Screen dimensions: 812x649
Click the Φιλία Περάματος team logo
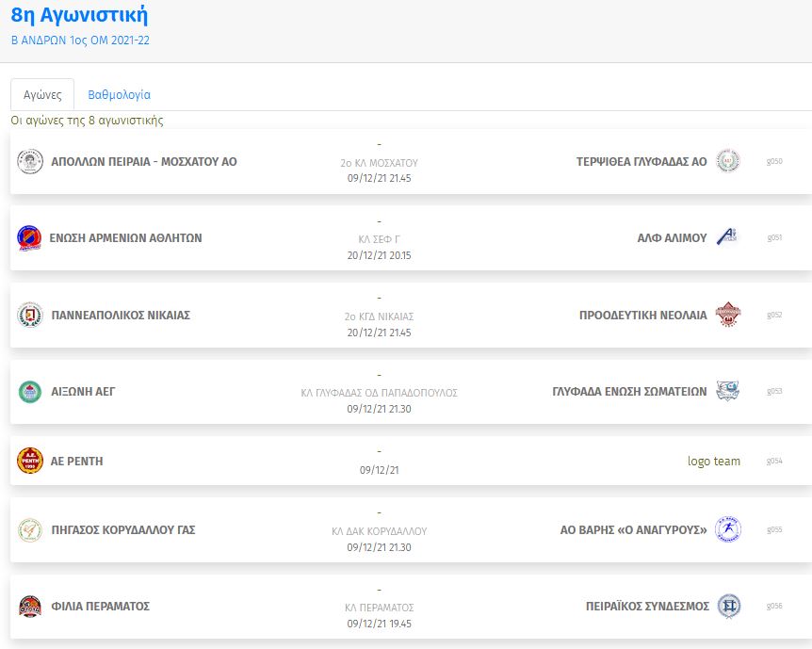click(30, 607)
